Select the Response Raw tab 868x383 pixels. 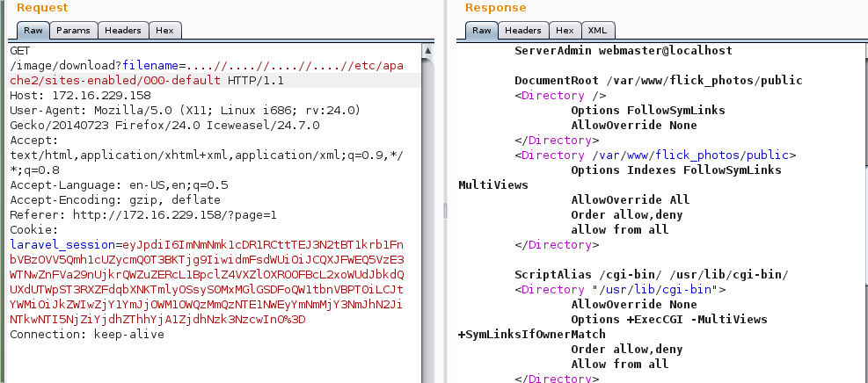click(x=482, y=31)
